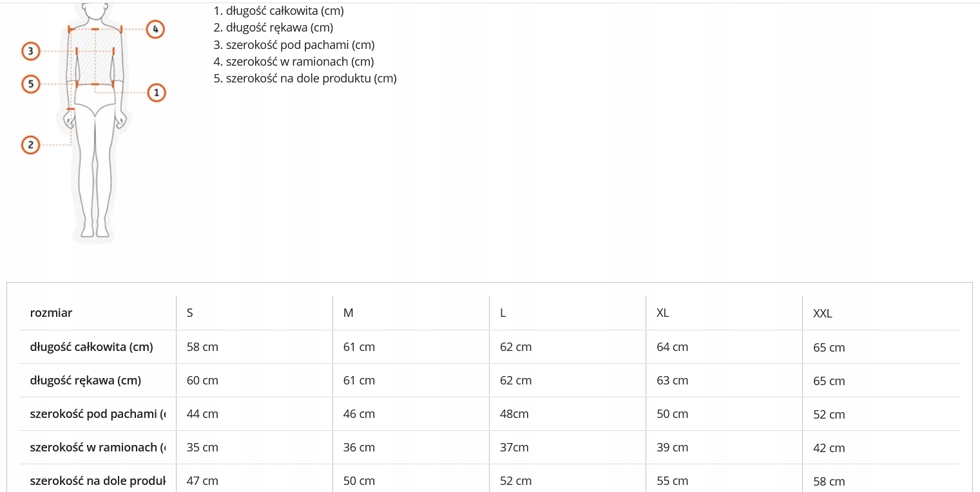Screen dimensions: 980x492
Task: Click legend item 3, szerokość pod pachami
Action: point(294,45)
